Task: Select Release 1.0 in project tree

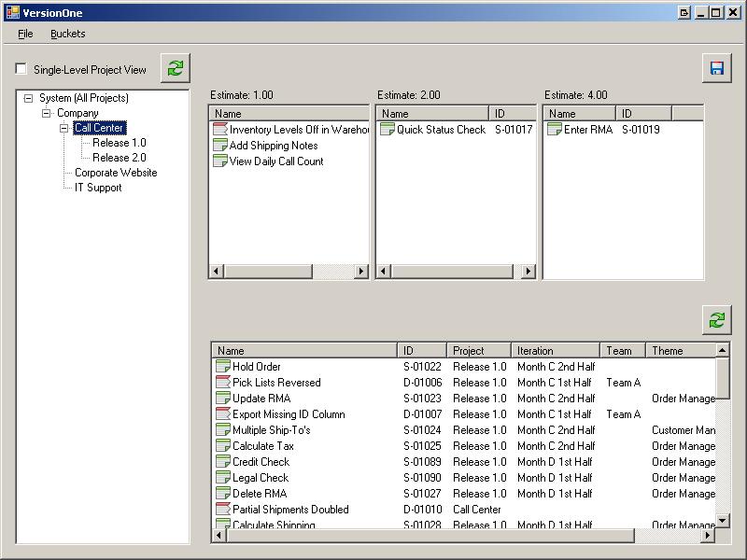Action: 120,143
